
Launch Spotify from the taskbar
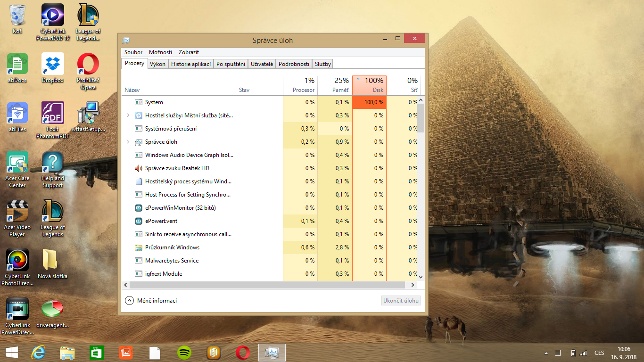(x=184, y=352)
